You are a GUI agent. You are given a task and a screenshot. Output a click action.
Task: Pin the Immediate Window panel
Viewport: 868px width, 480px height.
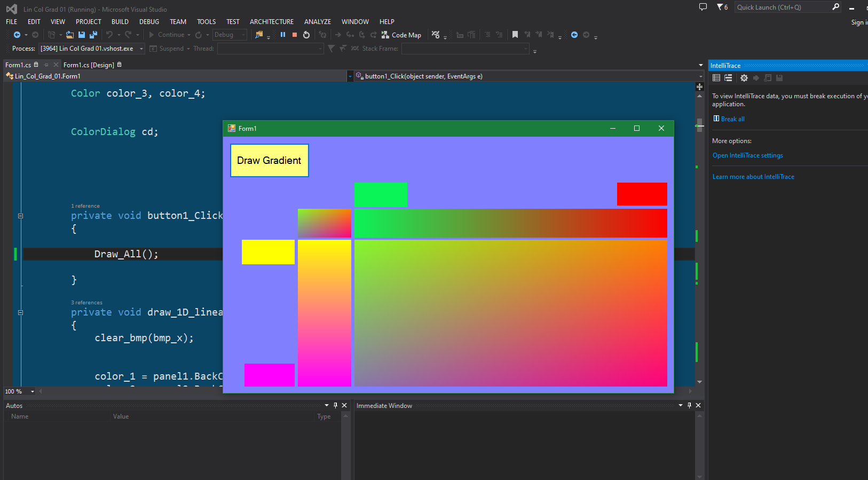point(689,405)
